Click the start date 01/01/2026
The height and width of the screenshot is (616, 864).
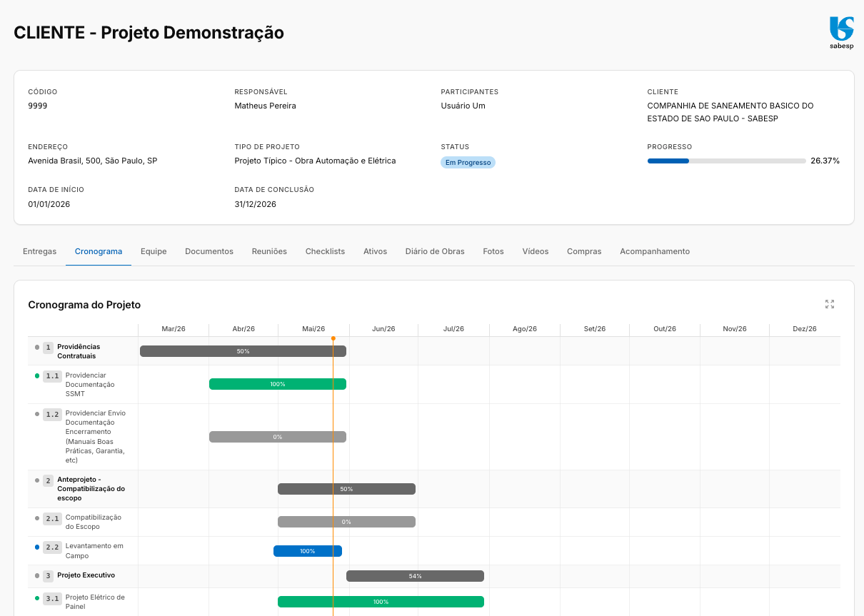tap(49, 204)
